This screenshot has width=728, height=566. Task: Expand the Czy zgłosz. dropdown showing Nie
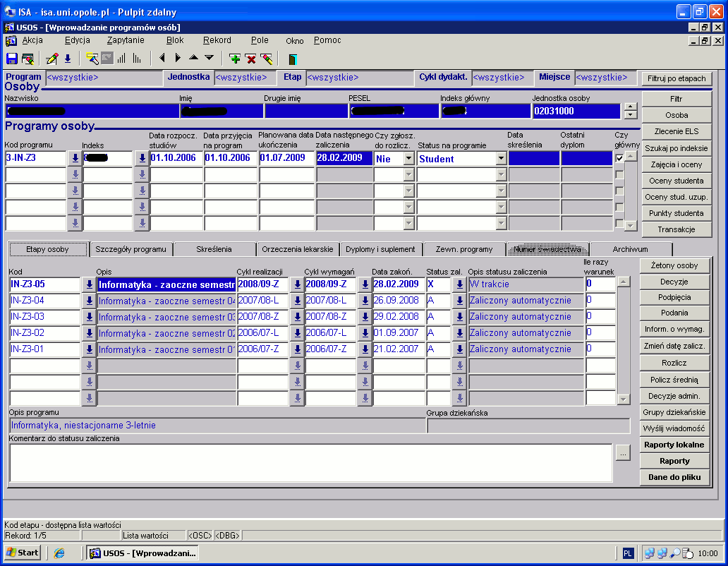[408, 158]
